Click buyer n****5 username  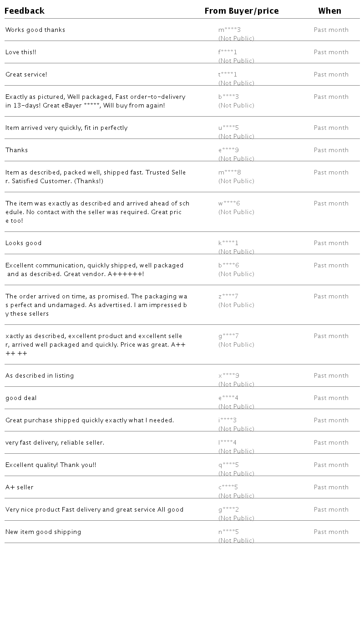228,532
